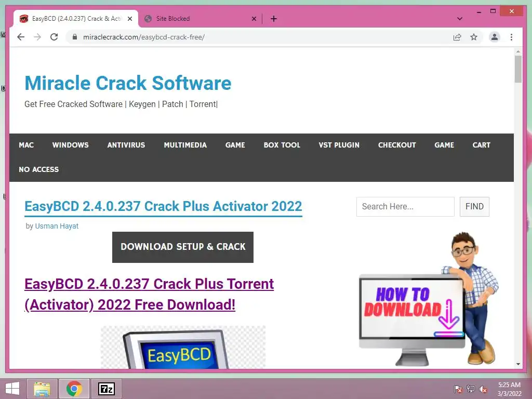Select the EasyBCD Crack tab
532x399 pixels.
[76, 19]
